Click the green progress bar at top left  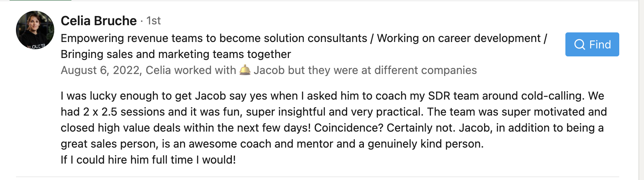40,0
